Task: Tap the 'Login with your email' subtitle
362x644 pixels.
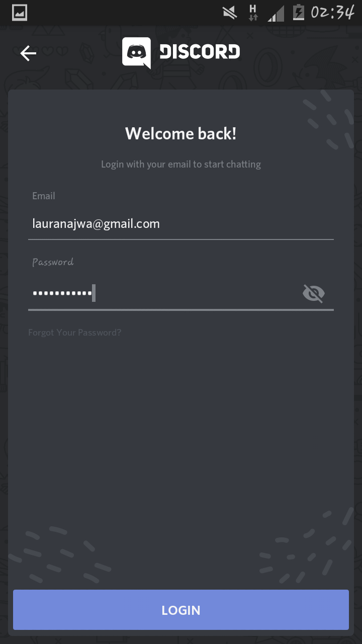Action: [x=181, y=164]
